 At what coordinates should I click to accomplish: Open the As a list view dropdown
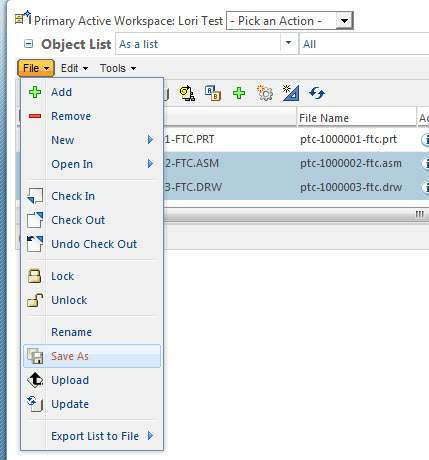[x=289, y=43]
